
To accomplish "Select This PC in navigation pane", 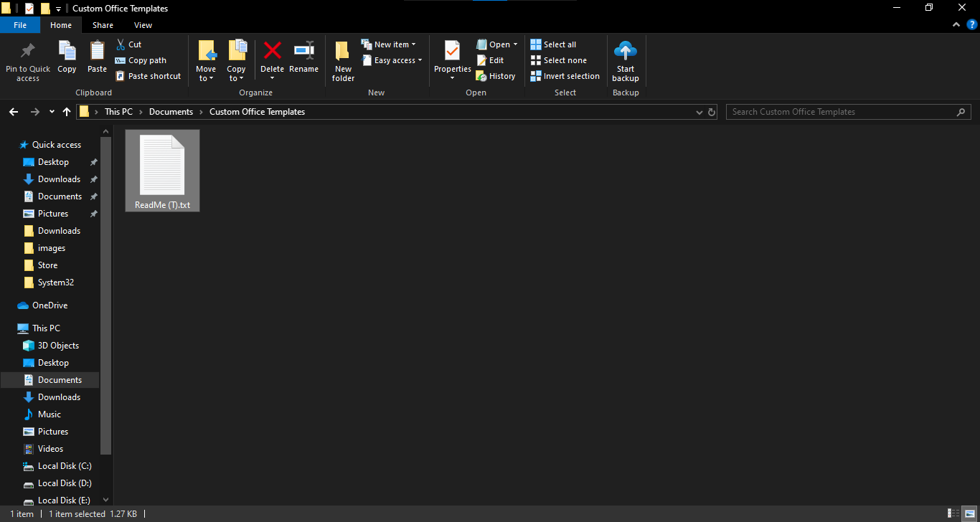I will point(46,328).
